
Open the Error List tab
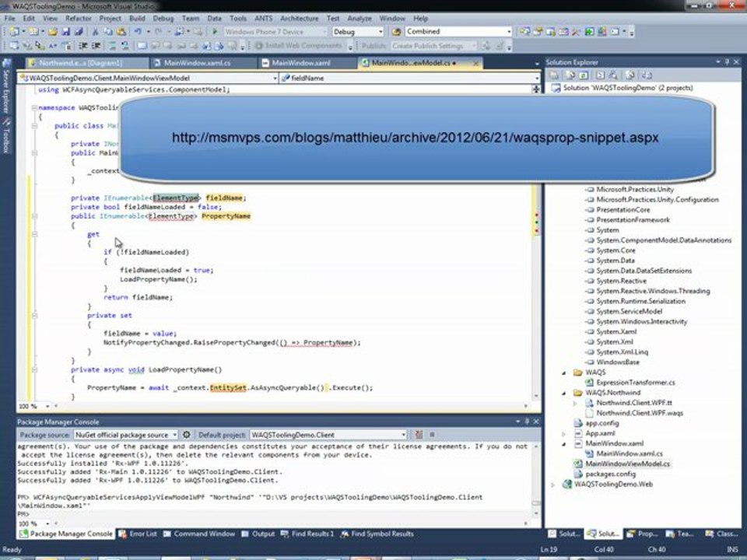tap(138, 534)
